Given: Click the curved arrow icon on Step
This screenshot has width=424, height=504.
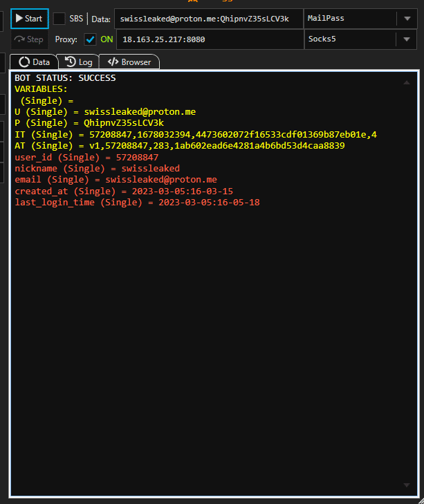Looking at the screenshot, I should pos(19,39).
